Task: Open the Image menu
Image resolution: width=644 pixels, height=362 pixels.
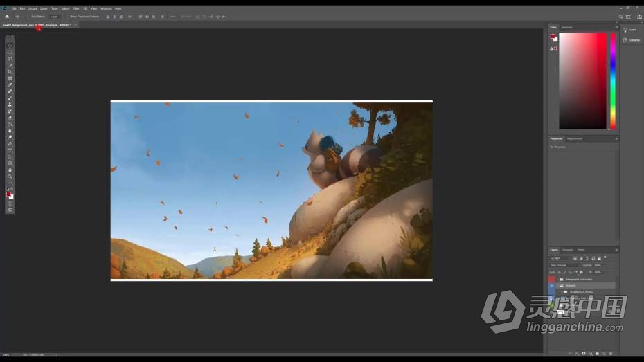Action: click(33, 8)
